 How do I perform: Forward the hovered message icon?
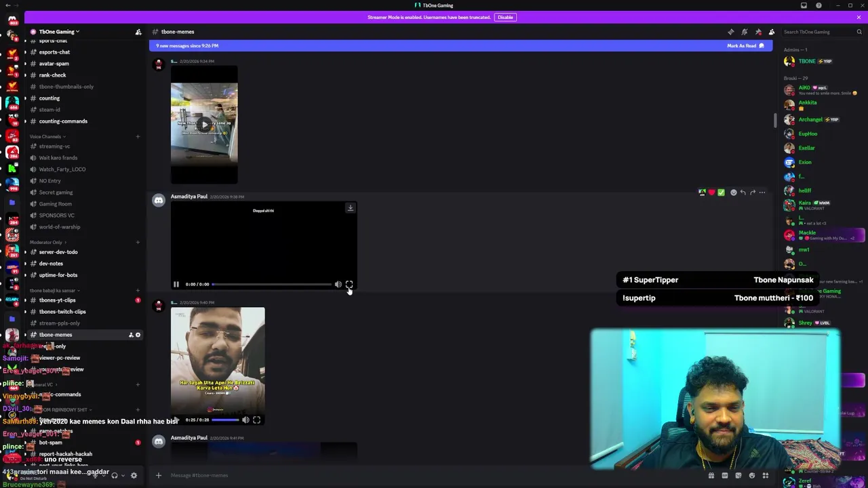(753, 192)
